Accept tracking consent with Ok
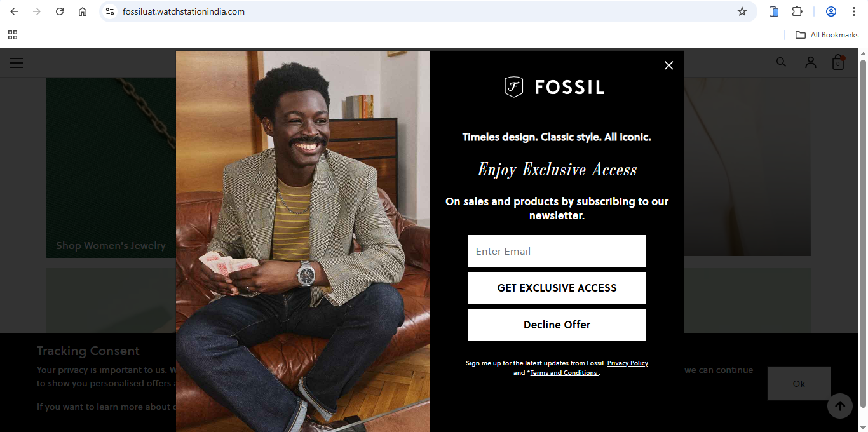Image resolution: width=868 pixels, height=432 pixels. point(799,383)
